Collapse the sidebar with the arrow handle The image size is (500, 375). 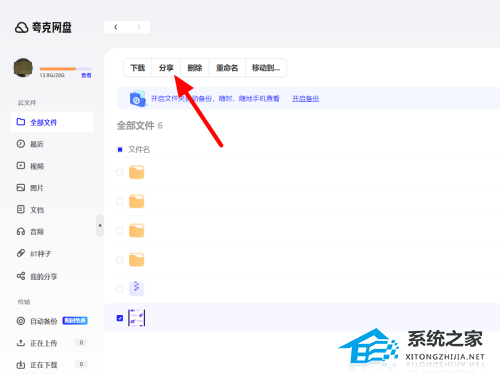tap(100, 226)
